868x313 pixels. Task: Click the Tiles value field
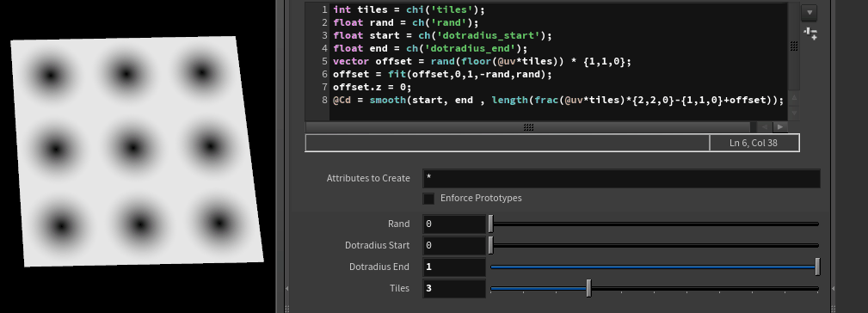point(454,289)
